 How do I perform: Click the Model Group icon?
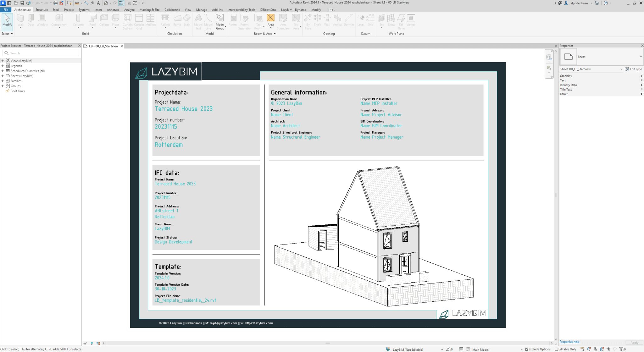point(220,18)
